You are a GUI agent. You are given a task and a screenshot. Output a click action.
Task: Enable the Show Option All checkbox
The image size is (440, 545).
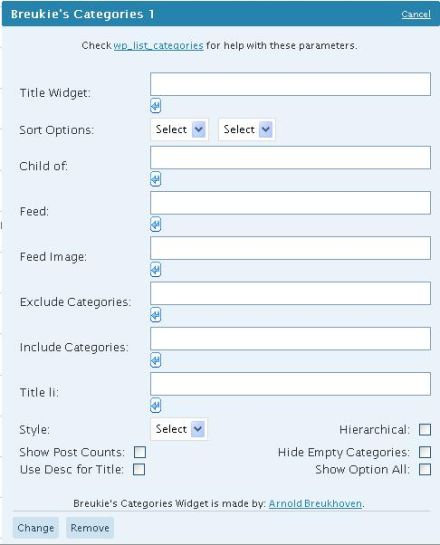(425, 470)
